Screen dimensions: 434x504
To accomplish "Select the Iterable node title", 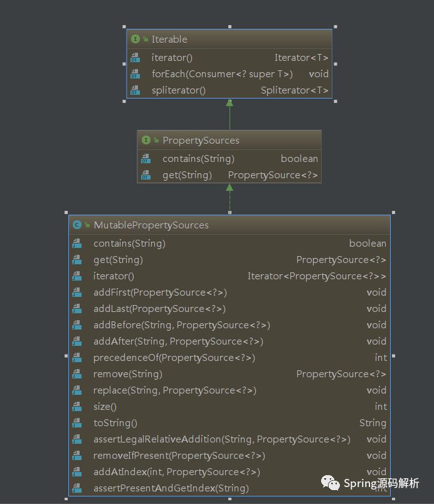I will [169, 39].
